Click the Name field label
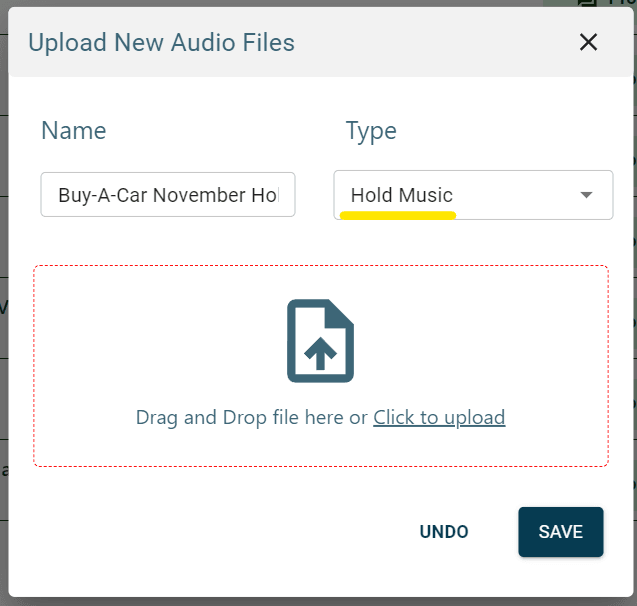The height and width of the screenshot is (606, 637). [x=73, y=131]
